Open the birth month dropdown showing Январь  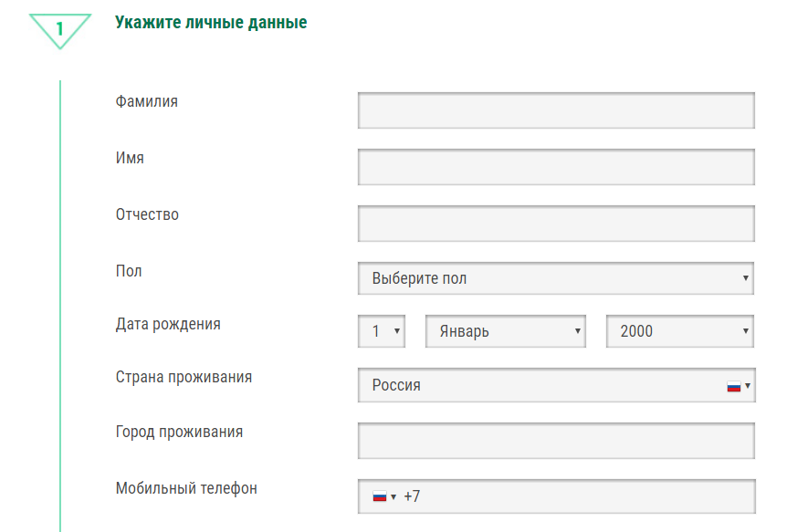click(x=505, y=331)
